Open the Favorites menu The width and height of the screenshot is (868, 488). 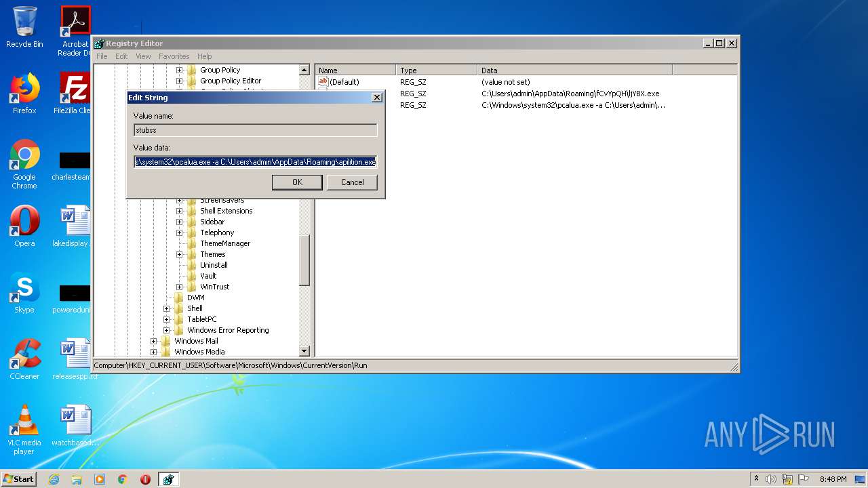coord(174,56)
